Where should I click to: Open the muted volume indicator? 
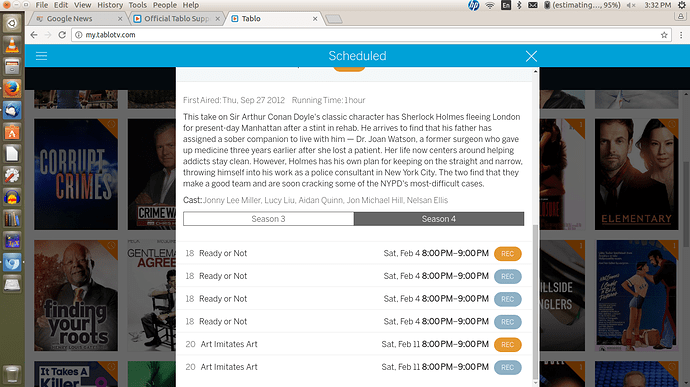(x=631, y=5)
